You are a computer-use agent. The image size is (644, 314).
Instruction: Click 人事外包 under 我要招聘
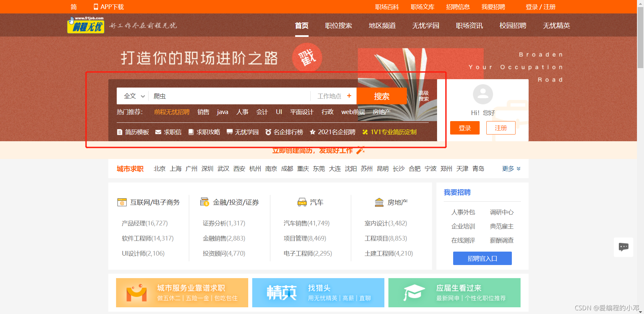[x=463, y=212]
